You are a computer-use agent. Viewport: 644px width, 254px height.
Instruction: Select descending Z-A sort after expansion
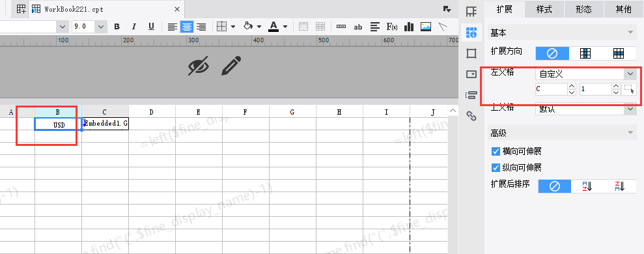click(x=620, y=186)
